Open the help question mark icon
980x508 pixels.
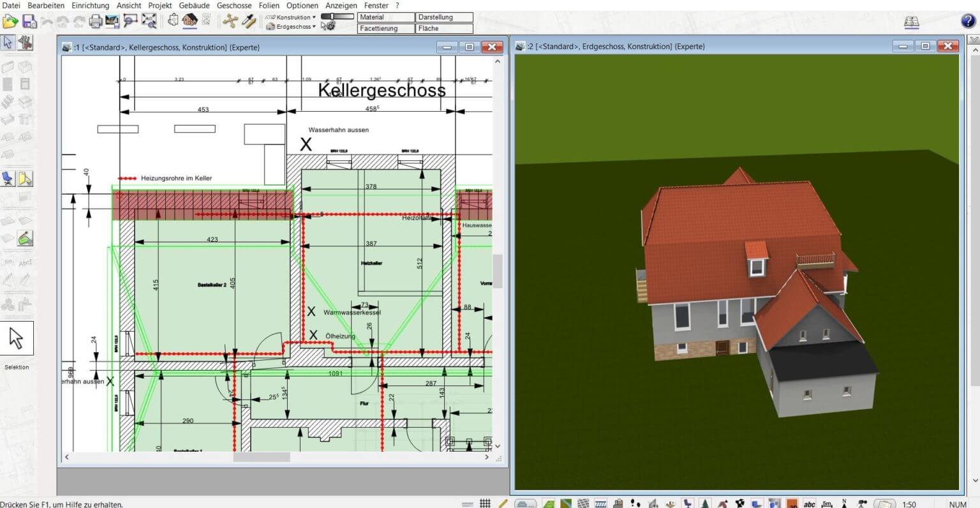tap(968, 21)
